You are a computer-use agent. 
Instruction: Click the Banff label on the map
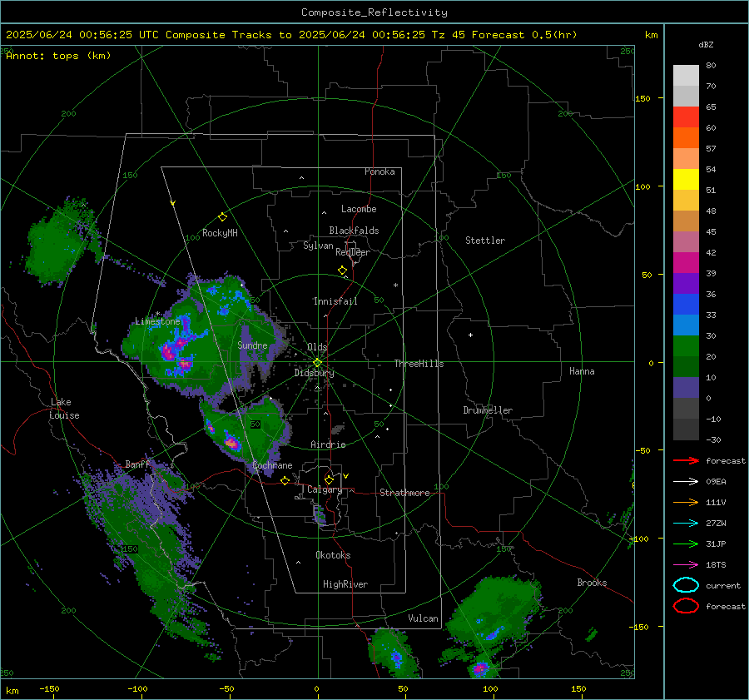pyautogui.click(x=137, y=464)
